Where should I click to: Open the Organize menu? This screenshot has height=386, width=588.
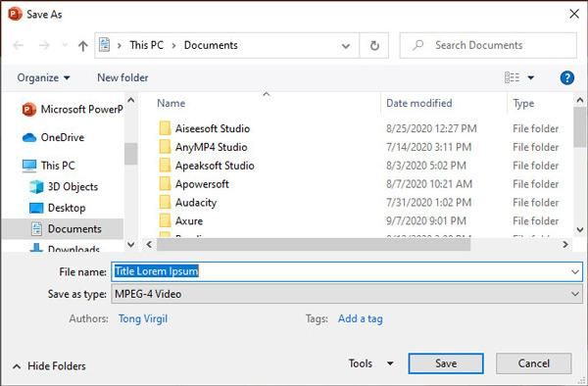[43, 78]
